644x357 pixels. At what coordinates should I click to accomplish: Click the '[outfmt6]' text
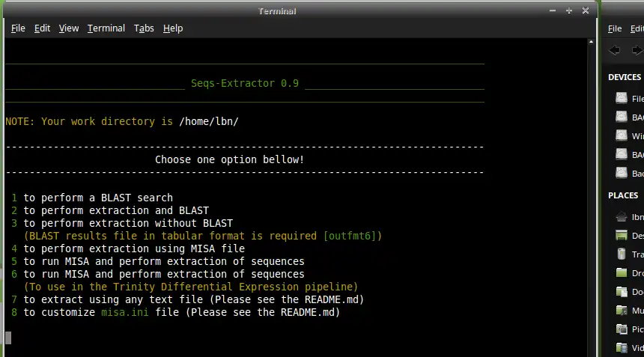pos(350,236)
